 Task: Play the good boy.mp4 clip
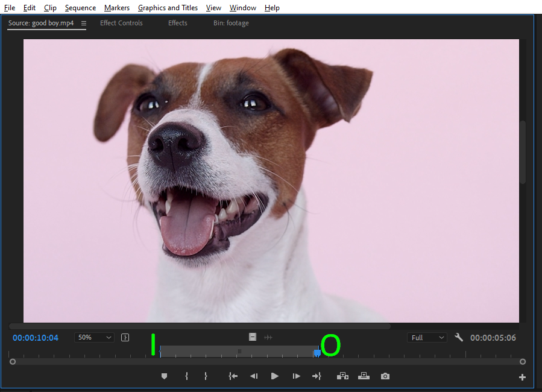(x=275, y=376)
